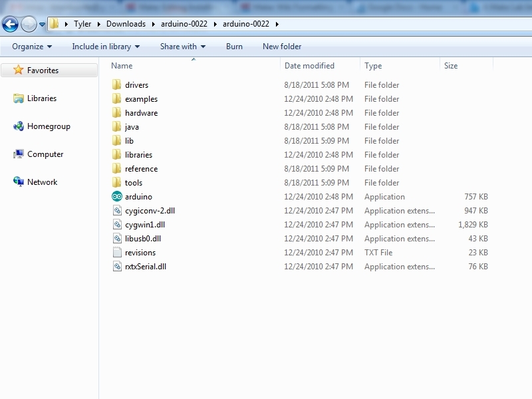The image size is (532, 399).
Task: Click the '1,829 KB' size value
Action: (x=473, y=225)
